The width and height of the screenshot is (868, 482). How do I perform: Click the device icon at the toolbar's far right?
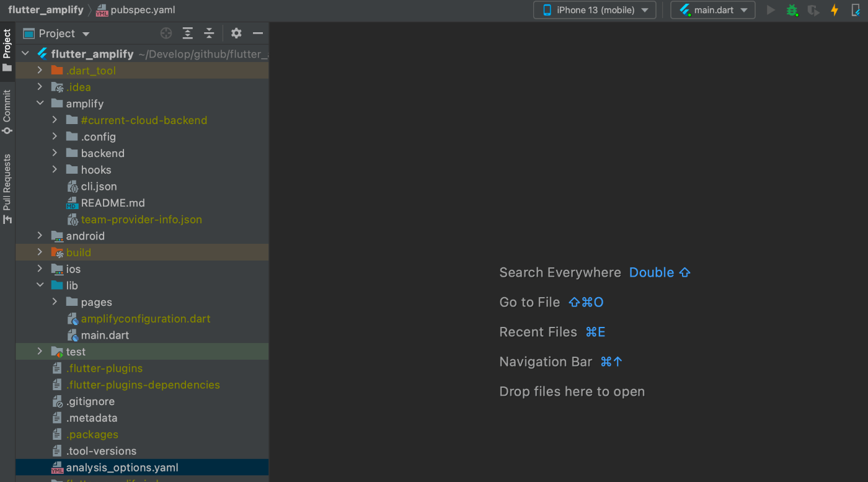856,10
